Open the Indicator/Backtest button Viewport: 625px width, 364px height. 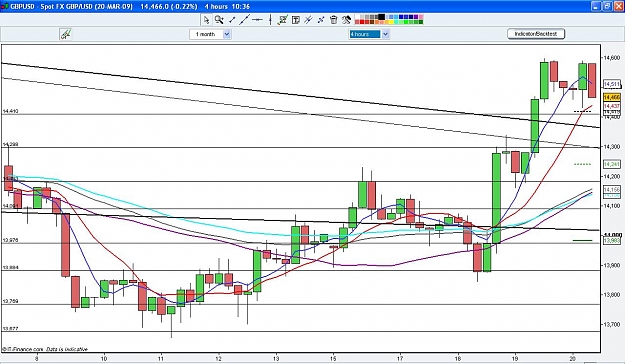pyautogui.click(x=536, y=34)
